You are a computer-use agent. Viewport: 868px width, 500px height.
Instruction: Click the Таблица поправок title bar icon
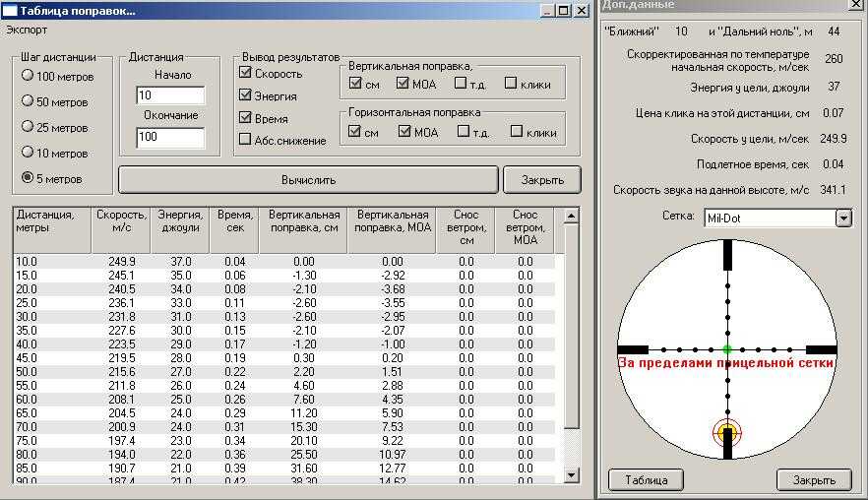pyautogui.click(x=10, y=11)
